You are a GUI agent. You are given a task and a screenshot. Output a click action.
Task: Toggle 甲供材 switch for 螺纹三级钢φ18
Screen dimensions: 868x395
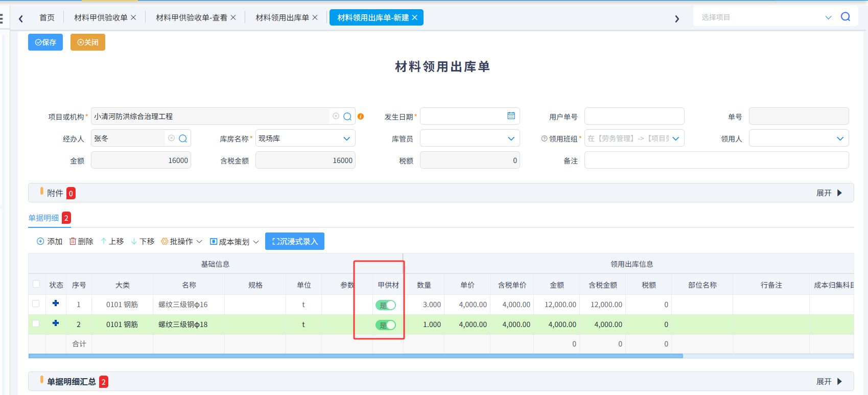point(386,325)
